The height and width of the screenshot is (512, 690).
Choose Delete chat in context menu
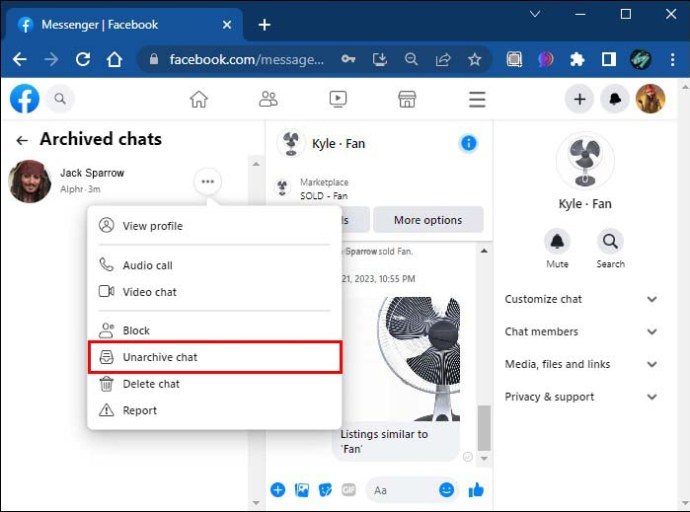pos(151,384)
